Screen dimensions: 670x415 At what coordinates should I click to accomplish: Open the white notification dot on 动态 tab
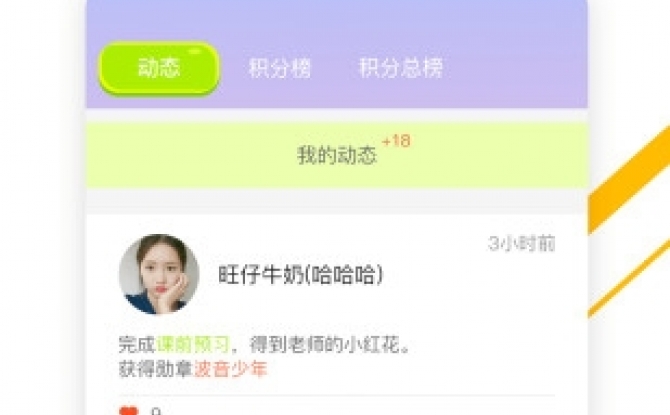tap(194, 52)
